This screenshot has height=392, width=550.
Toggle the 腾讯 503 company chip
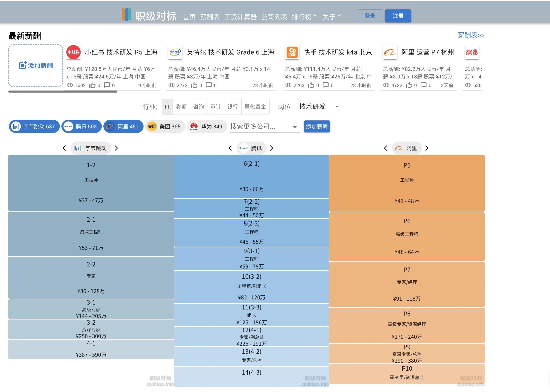click(x=81, y=127)
